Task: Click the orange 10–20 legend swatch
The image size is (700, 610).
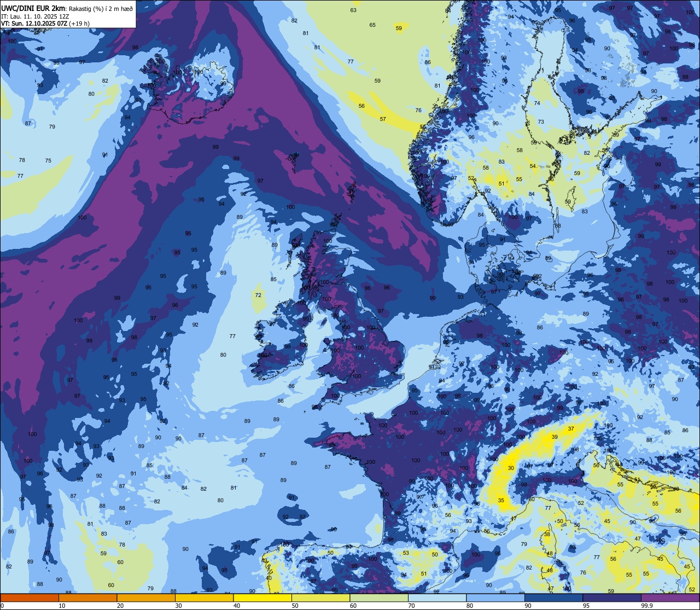Action: 87,597
